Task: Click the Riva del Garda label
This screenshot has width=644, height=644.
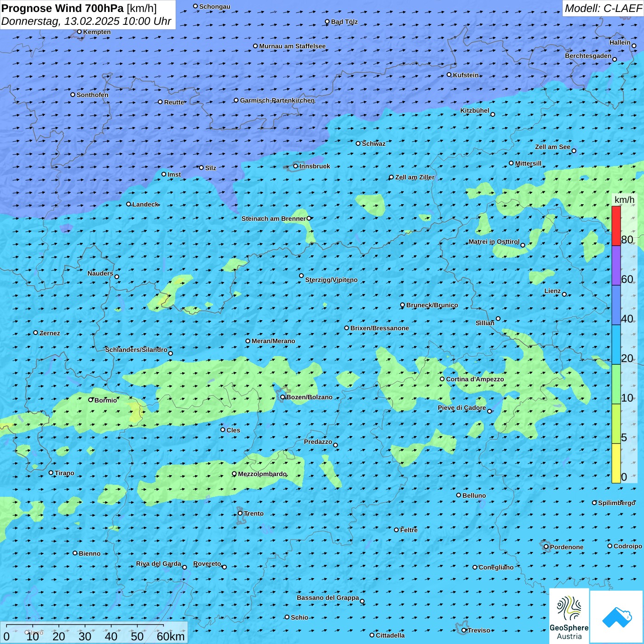Action: point(159,563)
